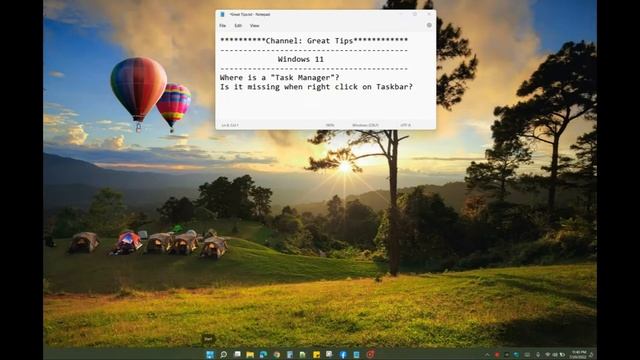
Task: Maximize the Notepad window
Action: 415,14
